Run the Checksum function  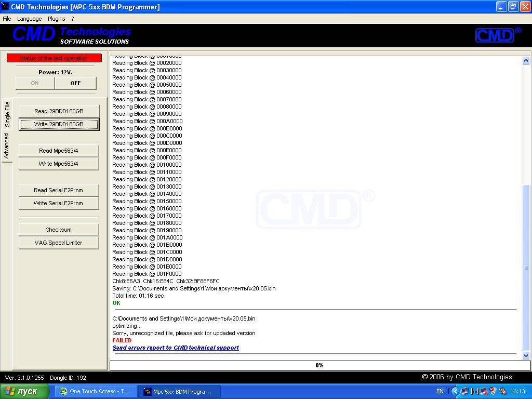59,230
